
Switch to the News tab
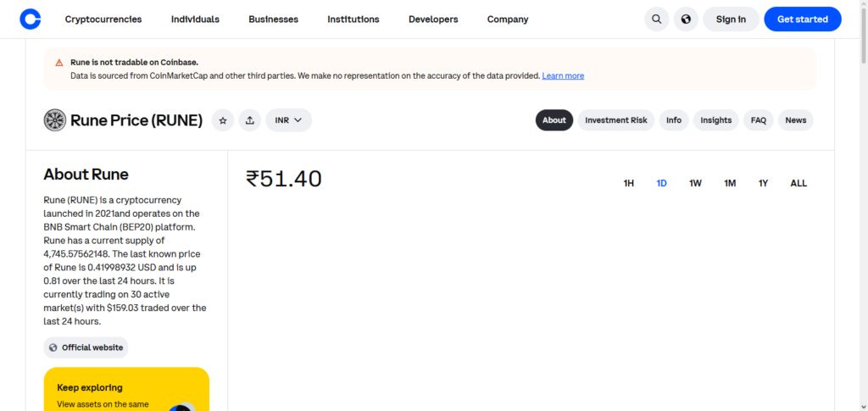point(795,120)
